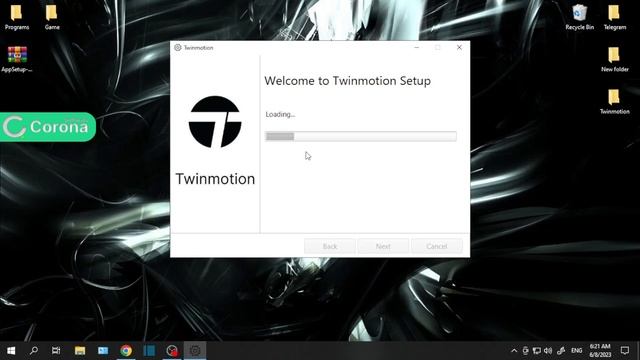The height and width of the screenshot is (360, 640).
Task: Open Task View from taskbar
Action: (56, 351)
